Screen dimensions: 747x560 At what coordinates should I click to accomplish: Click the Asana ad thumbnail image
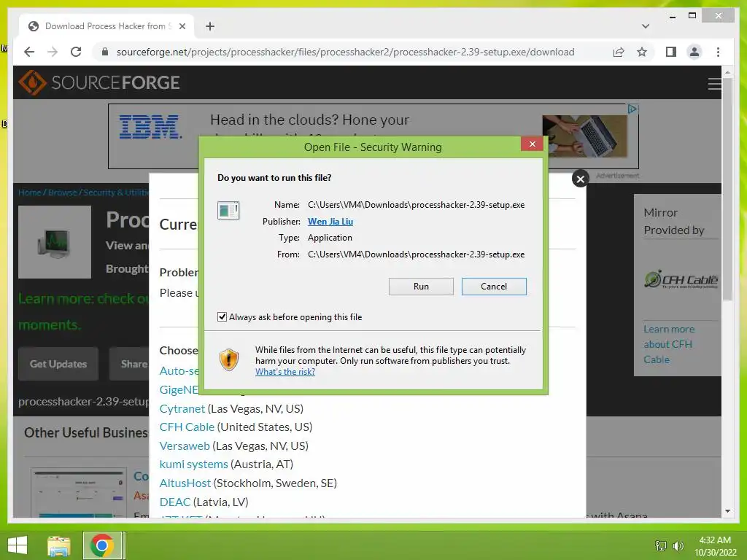(x=78, y=493)
